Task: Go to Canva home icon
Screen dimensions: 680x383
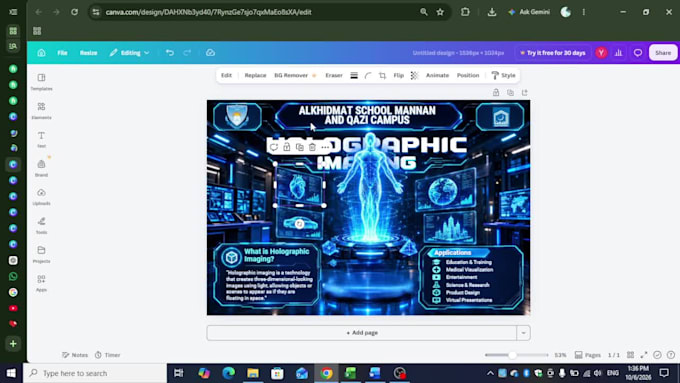Action: pos(41,52)
